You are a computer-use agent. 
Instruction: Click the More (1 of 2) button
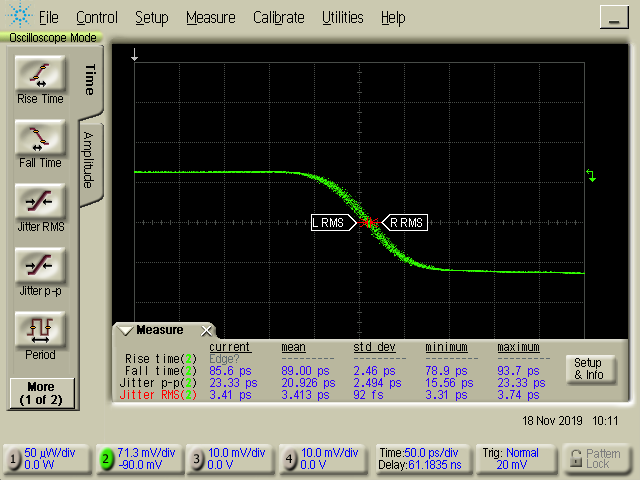40,392
